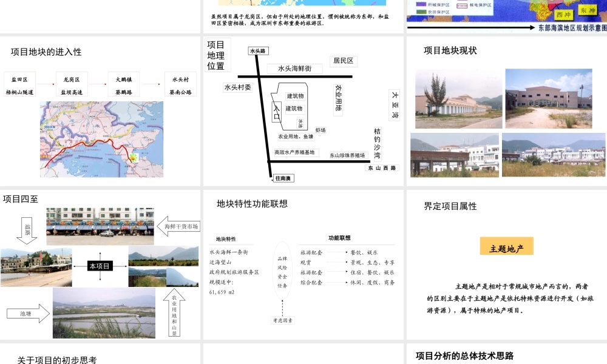Click the 考虑因素 label
Viewport: 607px width, 364px height.
(x=283, y=320)
